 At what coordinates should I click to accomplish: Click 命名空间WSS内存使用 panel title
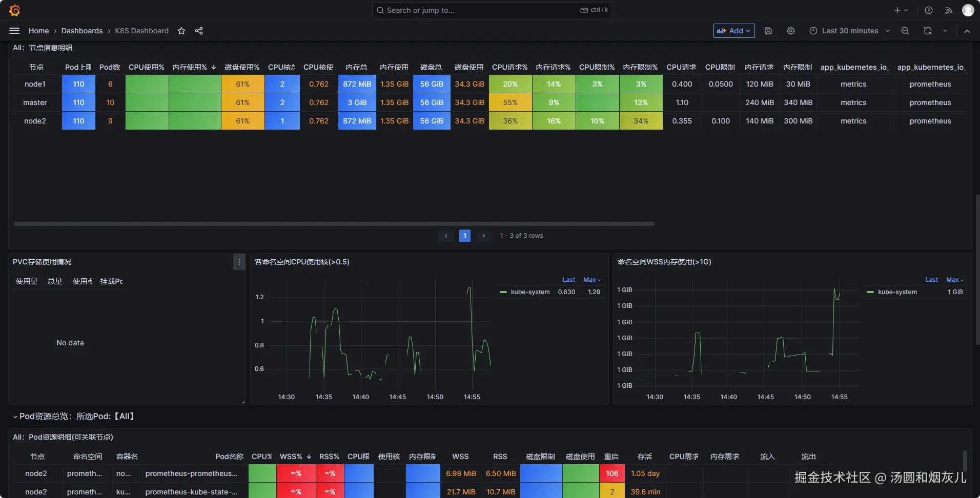point(664,262)
